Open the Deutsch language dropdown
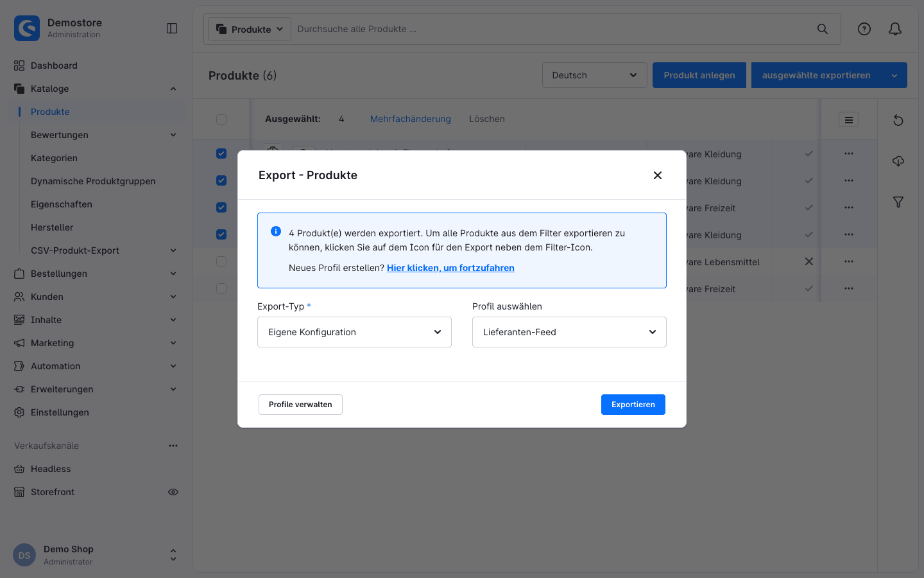The width and height of the screenshot is (924, 578). [595, 75]
